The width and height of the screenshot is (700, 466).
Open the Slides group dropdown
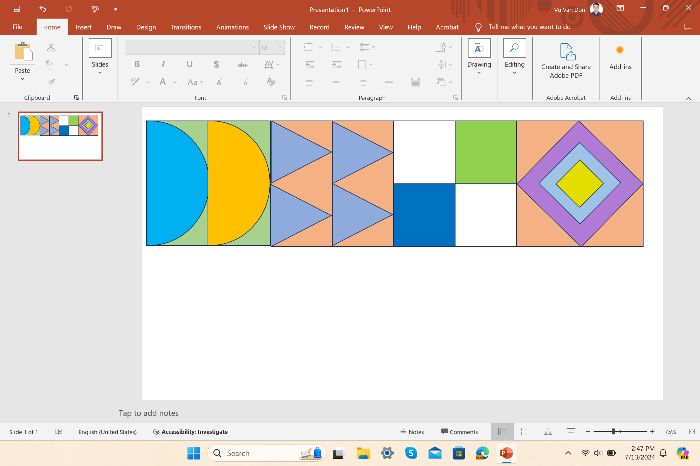100,57
